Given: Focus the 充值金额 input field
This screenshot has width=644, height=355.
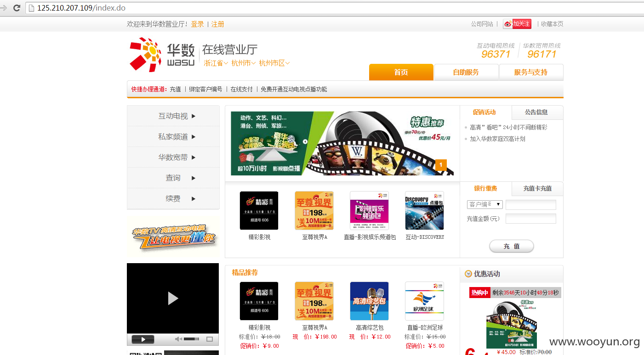Looking at the screenshot, I should (531, 219).
